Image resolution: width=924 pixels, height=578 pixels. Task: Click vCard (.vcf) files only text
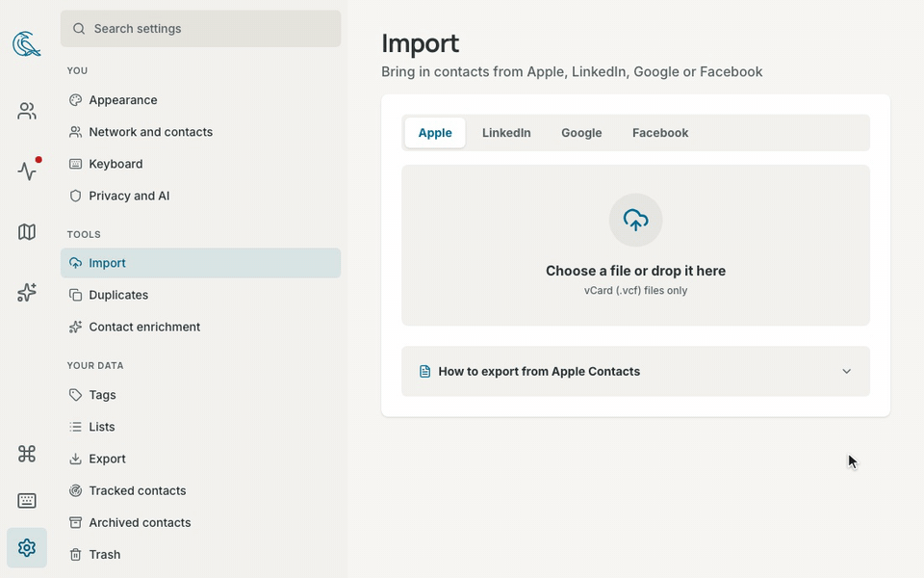coord(635,290)
